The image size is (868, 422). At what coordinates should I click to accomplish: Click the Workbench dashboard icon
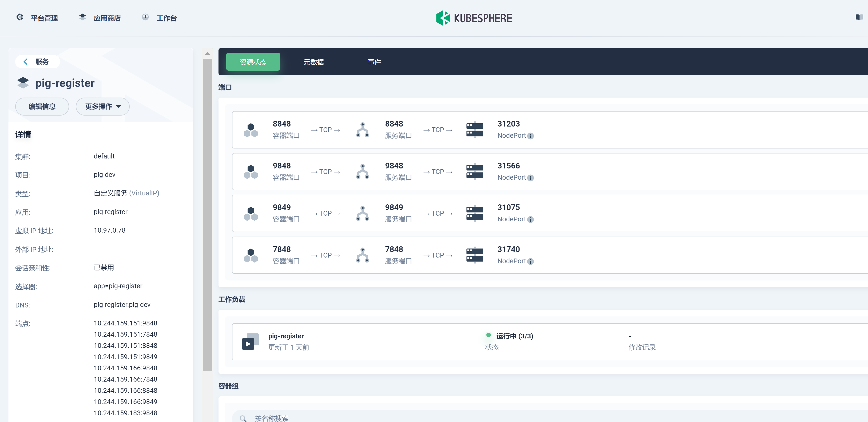click(x=145, y=17)
